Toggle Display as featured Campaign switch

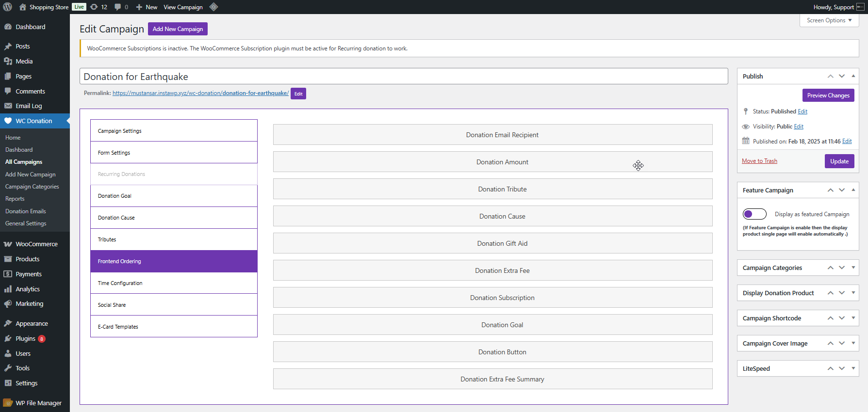click(754, 214)
